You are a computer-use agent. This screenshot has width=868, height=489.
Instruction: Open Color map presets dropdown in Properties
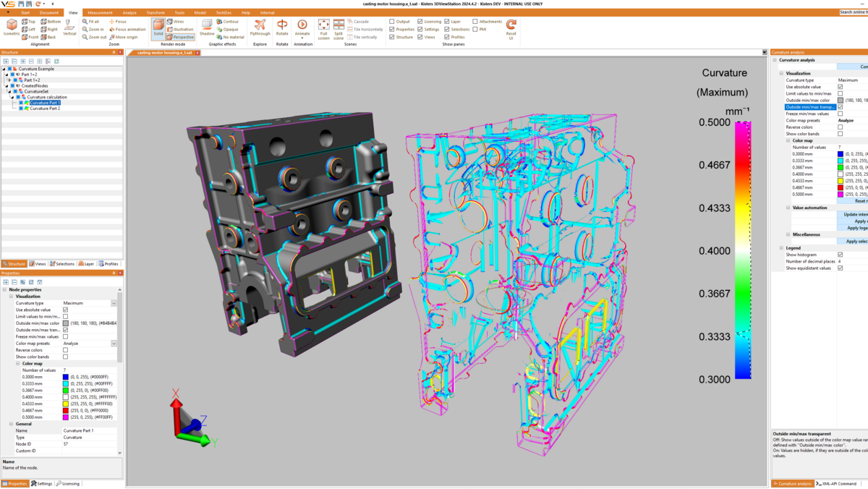pos(114,344)
